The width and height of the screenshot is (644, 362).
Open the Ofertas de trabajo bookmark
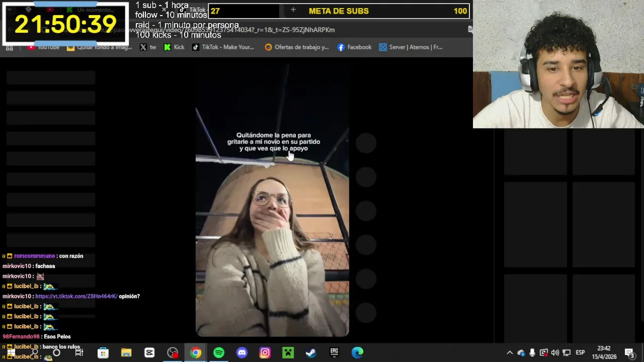297,47
